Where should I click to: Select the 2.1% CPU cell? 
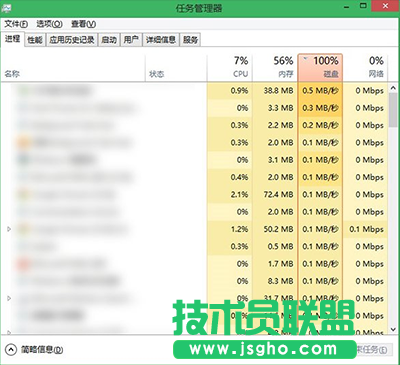pyautogui.click(x=229, y=194)
